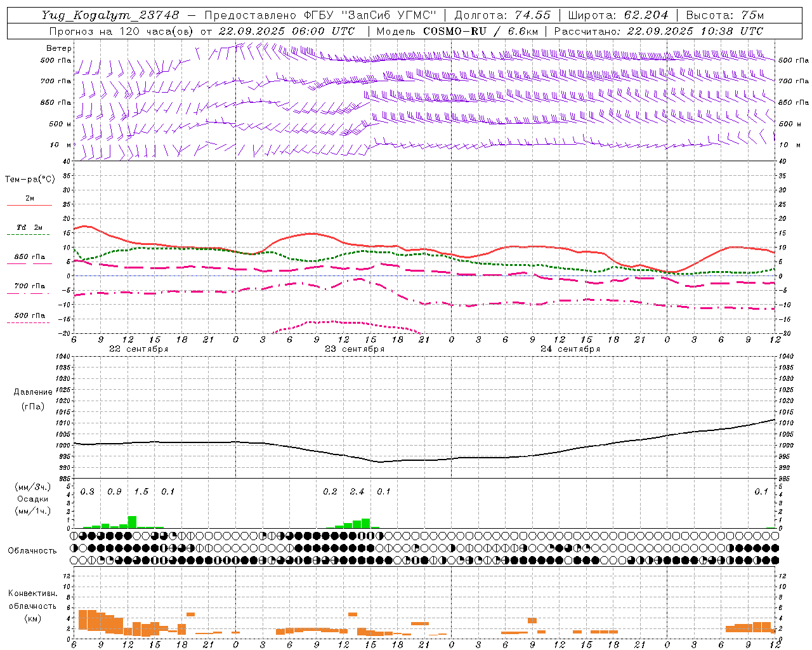Click the tallest green precipitation bar on 22 сентября

[132, 522]
